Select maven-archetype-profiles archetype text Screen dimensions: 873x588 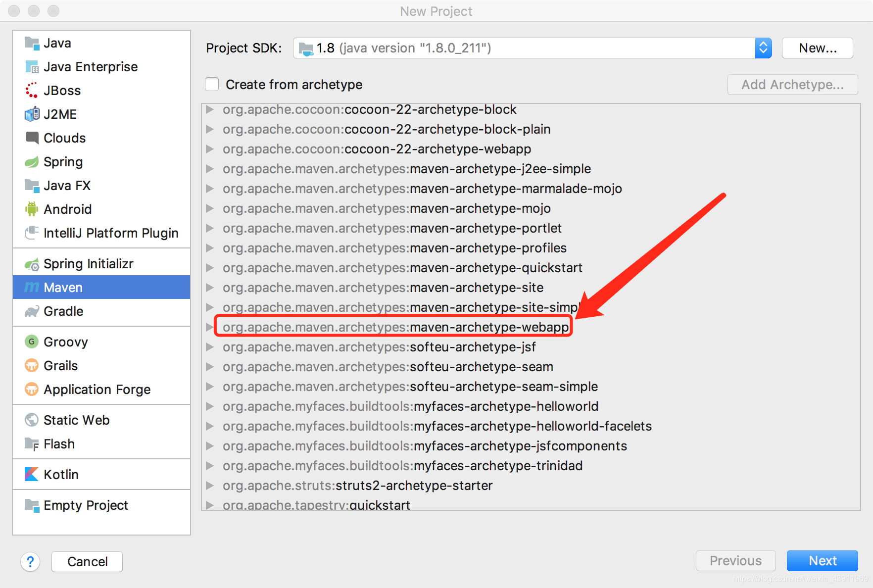coord(394,248)
